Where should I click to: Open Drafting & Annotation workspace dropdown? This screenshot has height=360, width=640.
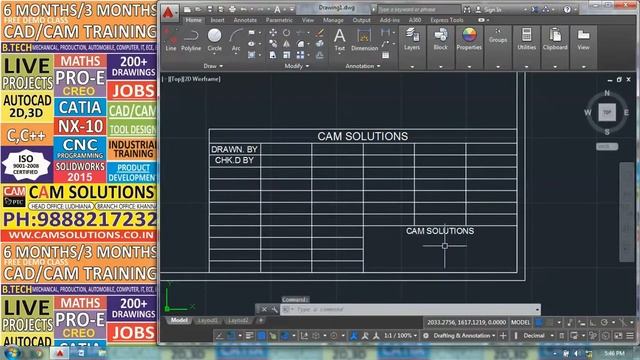coord(464,336)
